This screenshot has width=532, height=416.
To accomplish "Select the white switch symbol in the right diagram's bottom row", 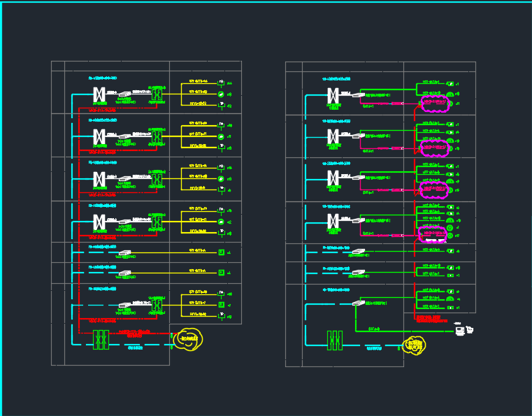I will click(x=359, y=303).
